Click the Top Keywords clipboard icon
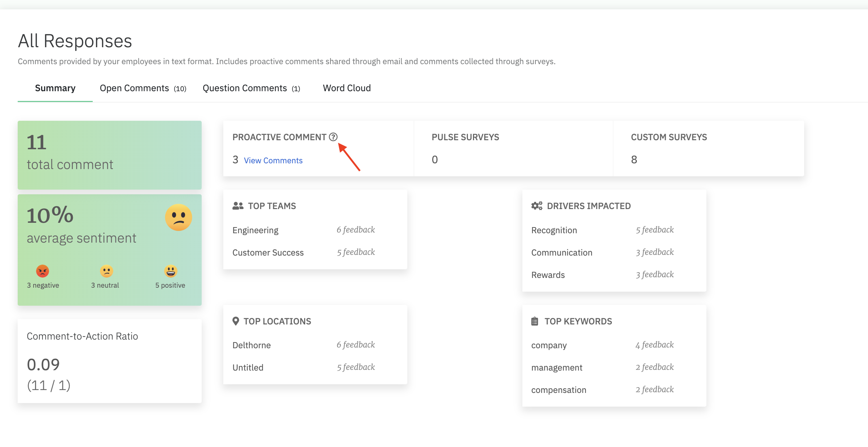The image size is (868, 447). tap(535, 321)
